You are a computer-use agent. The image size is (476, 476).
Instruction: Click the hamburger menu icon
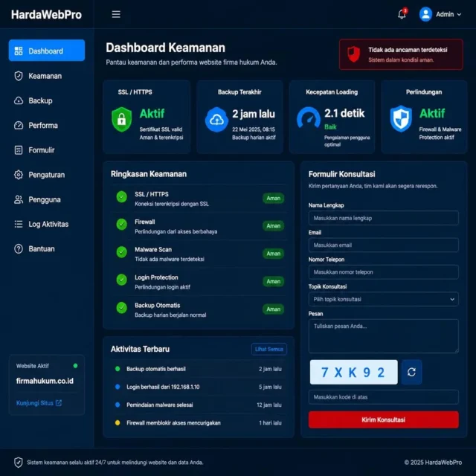[x=116, y=14]
